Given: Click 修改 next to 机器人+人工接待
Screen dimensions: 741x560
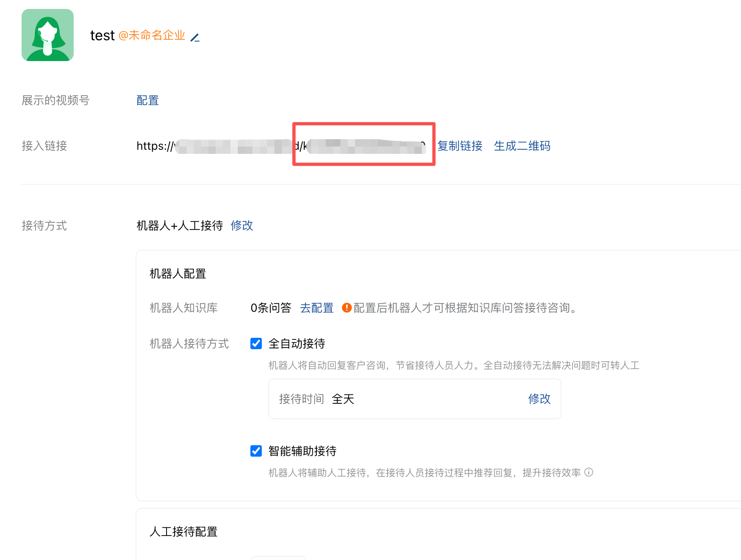Looking at the screenshot, I should click(x=242, y=225).
